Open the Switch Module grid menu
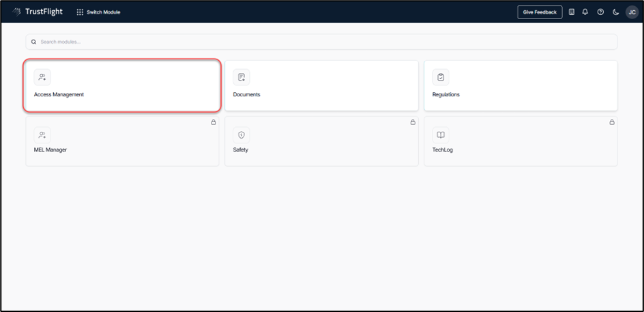This screenshot has height=312, width=644. [x=98, y=12]
